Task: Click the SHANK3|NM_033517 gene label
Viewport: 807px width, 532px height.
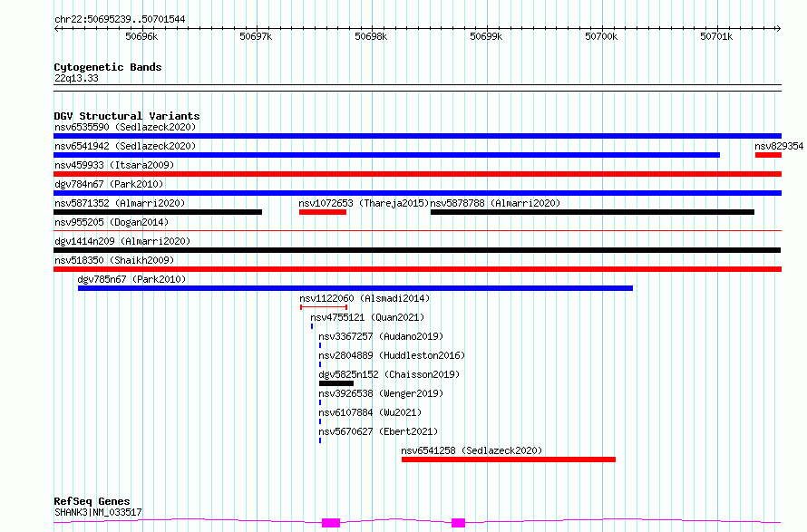Action: pos(98,512)
